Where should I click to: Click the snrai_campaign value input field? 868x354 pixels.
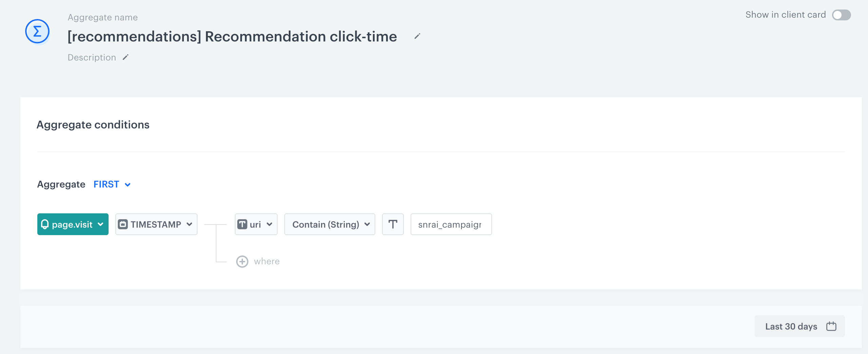click(451, 224)
